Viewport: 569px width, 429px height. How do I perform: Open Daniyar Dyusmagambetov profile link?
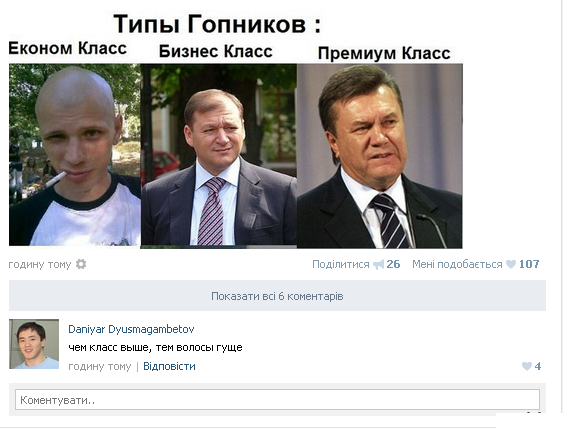(x=131, y=329)
